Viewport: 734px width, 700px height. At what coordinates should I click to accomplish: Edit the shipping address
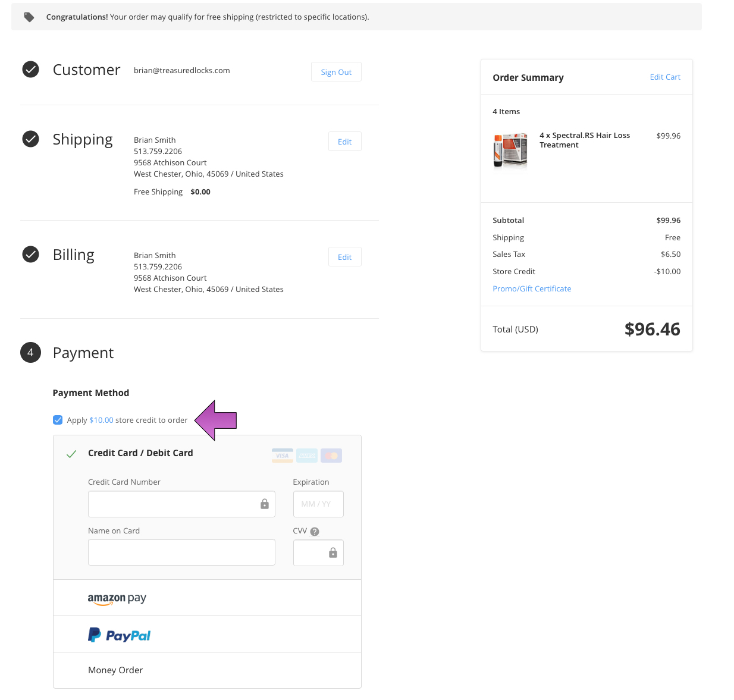(344, 142)
